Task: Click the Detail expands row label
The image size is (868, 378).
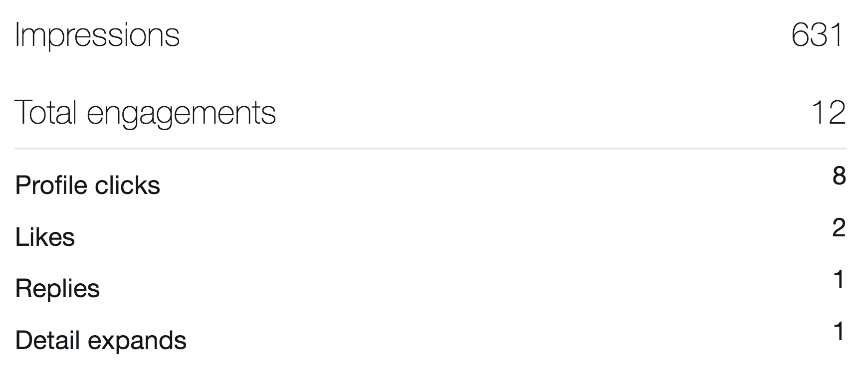Action: coord(101,340)
